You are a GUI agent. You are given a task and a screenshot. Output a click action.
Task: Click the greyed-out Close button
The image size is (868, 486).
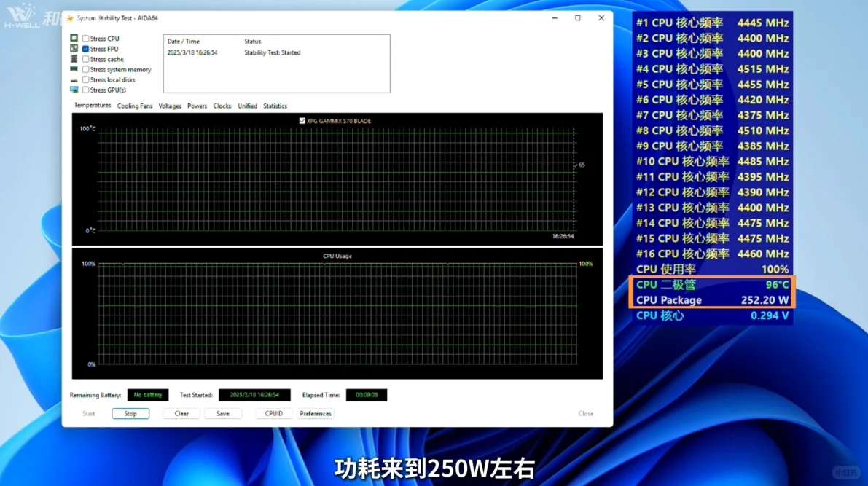(586, 413)
